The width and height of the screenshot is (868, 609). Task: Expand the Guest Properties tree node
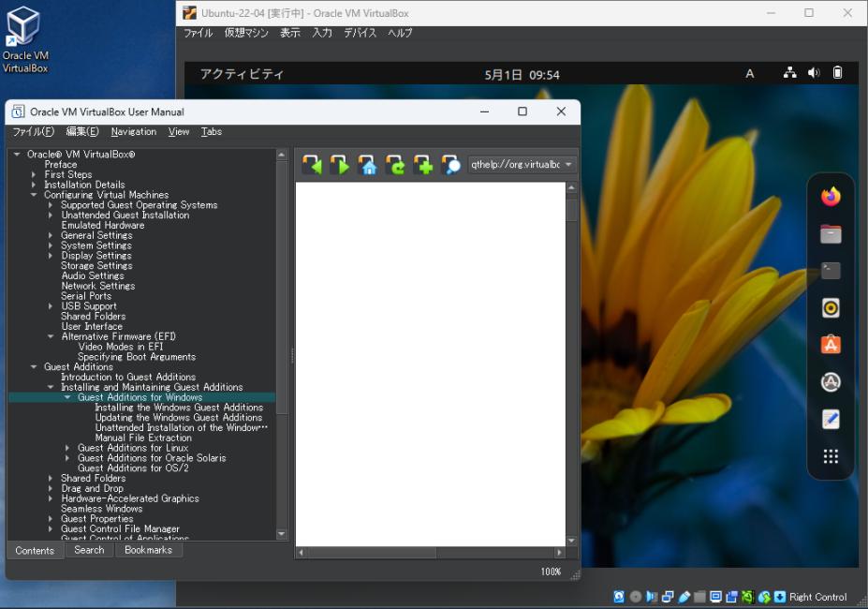point(51,519)
